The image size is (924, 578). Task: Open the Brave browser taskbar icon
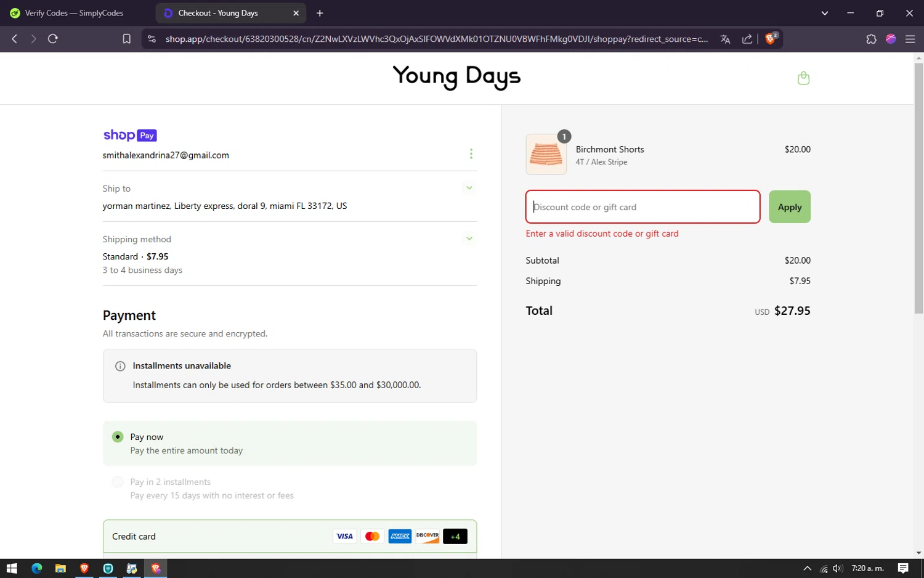[x=84, y=568]
